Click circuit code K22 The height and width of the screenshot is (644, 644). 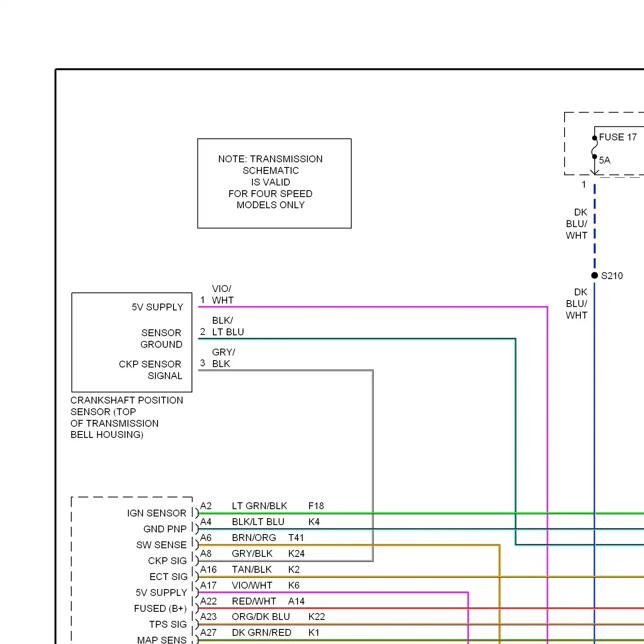pyautogui.click(x=316, y=617)
